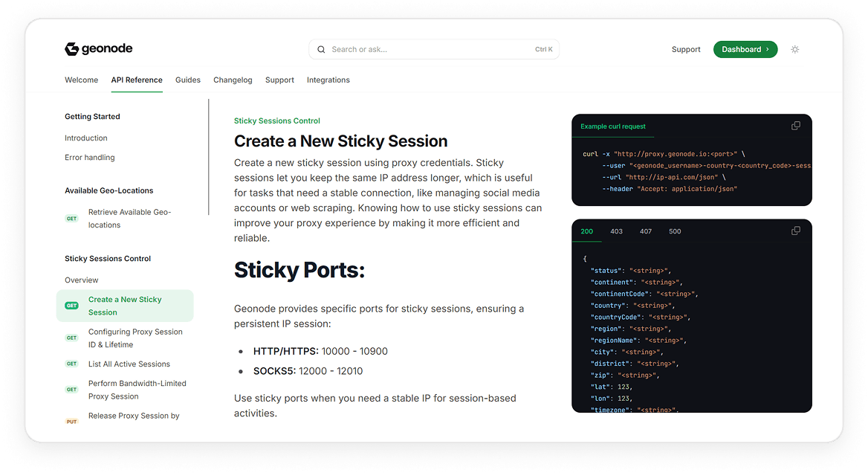Click GET badge beside Configuring Proxy Session ID
This screenshot has height=473, width=868.
point(72,338)
